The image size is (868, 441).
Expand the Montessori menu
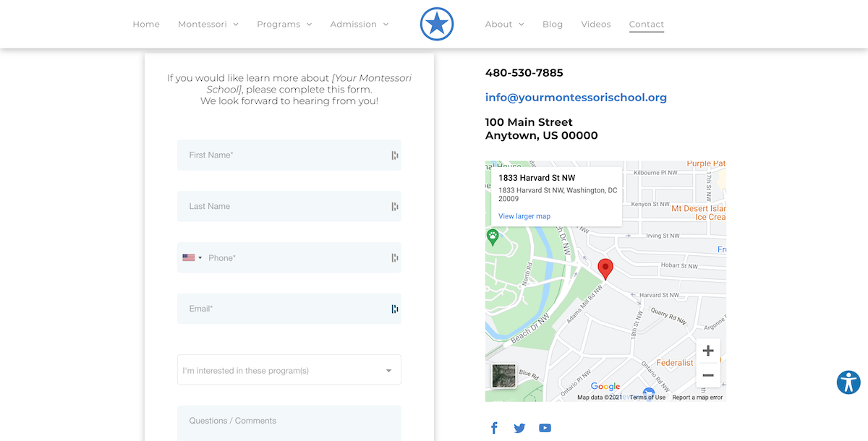pos(208,24)
